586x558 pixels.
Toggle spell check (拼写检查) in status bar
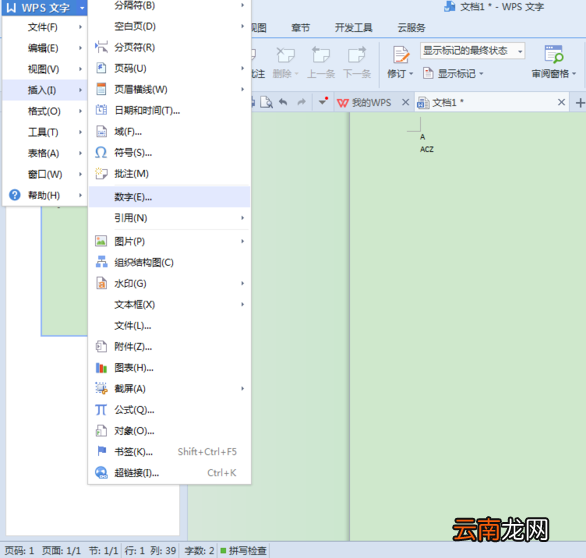pyautogui.click(x=244, y=551)
